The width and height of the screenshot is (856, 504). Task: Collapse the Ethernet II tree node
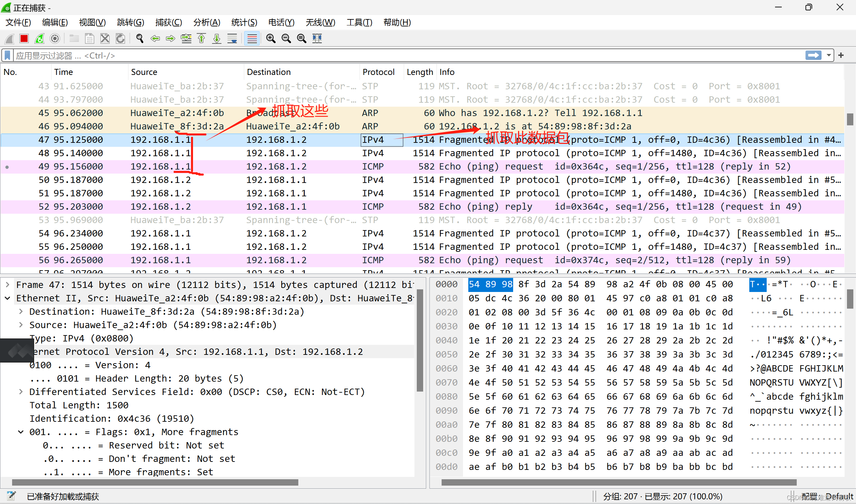[7, 298]
